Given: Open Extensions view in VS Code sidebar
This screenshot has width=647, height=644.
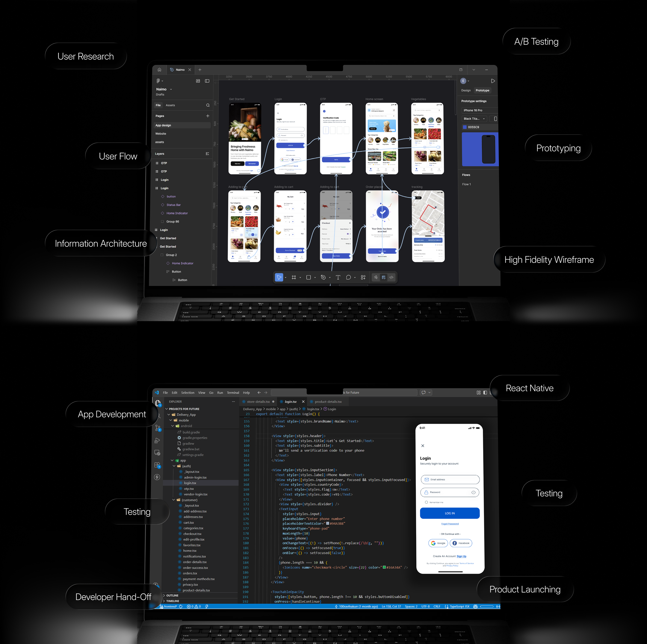Looking at the screenshot, I should point(157,465).
